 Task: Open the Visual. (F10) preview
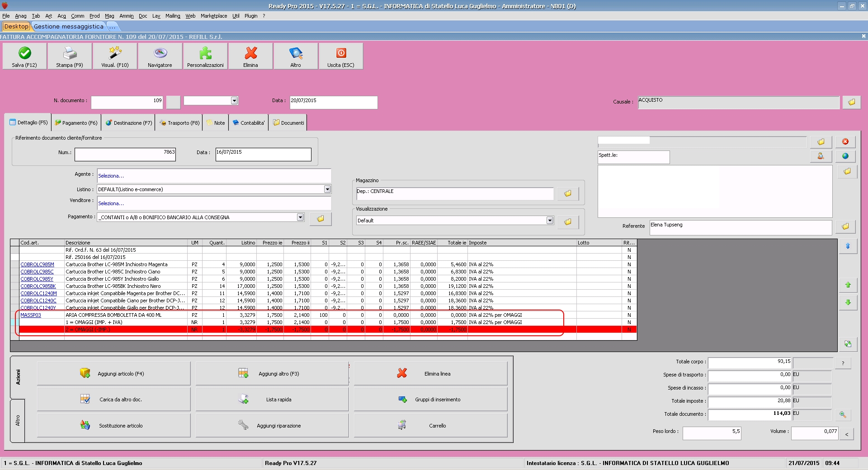115,56
